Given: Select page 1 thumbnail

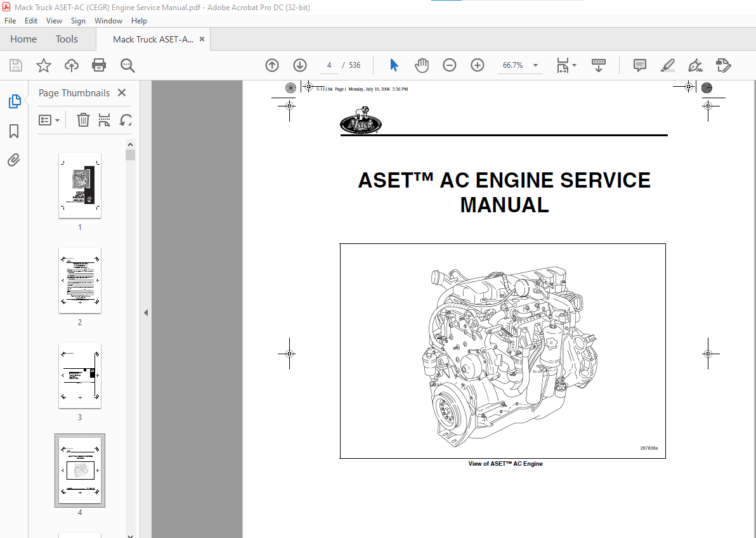Looking at the screenshot, I should pos(80,186).
